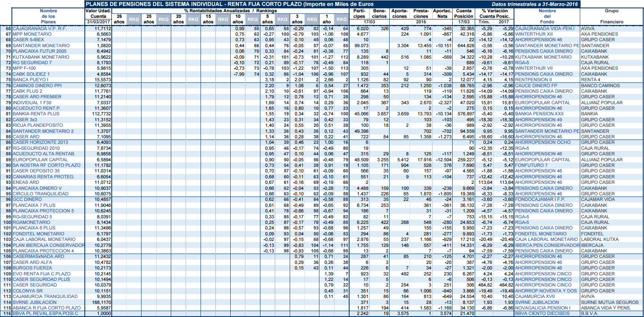Click plan PLANCAIXA PROTECCION 5

coord(43,211)
